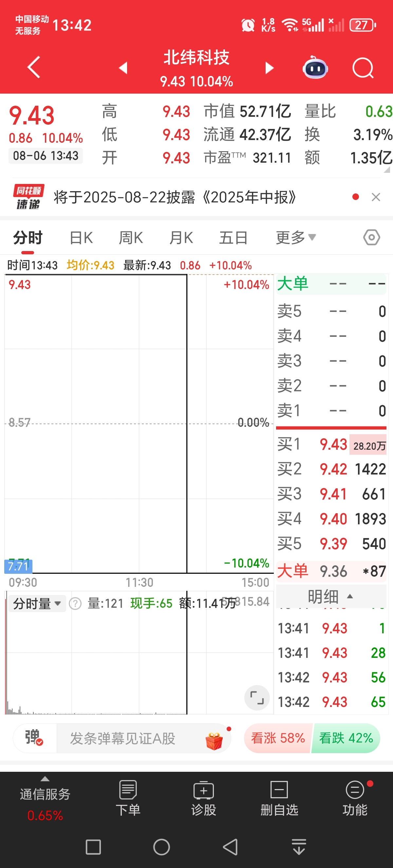393x868 pixels.
Task: Switch to 月K tab
Action: [x=181, y=238]
